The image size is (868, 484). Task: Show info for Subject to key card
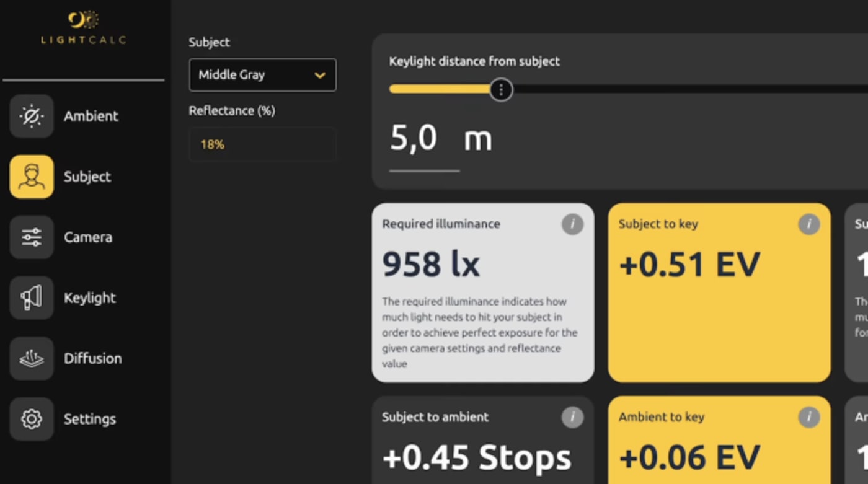click(x=808, y=224)
